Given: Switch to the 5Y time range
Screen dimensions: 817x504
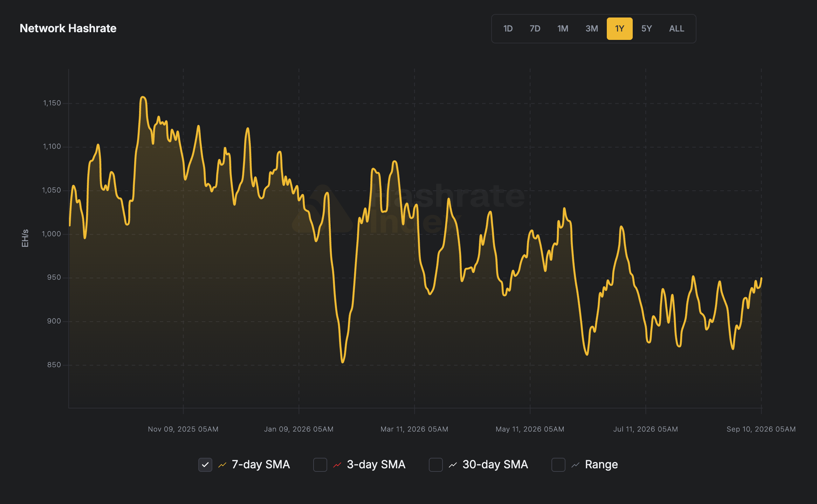Looking at the screenshot, I should click(x=646, y=29).
